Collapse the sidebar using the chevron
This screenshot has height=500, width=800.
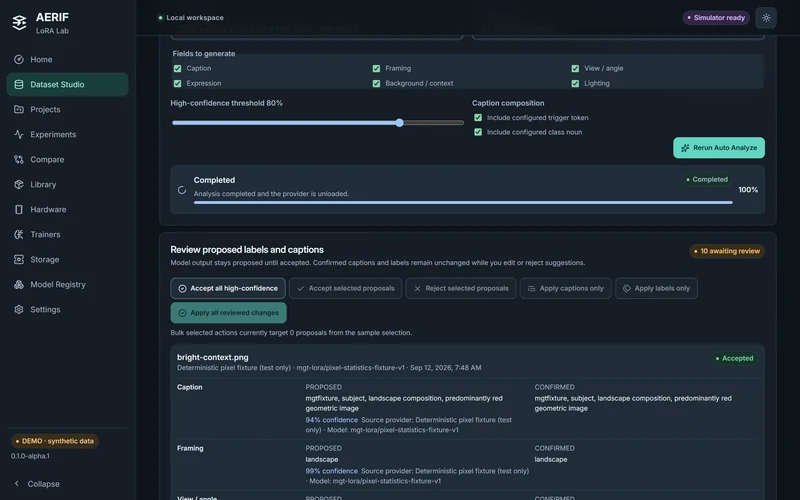tap(17, 484)
